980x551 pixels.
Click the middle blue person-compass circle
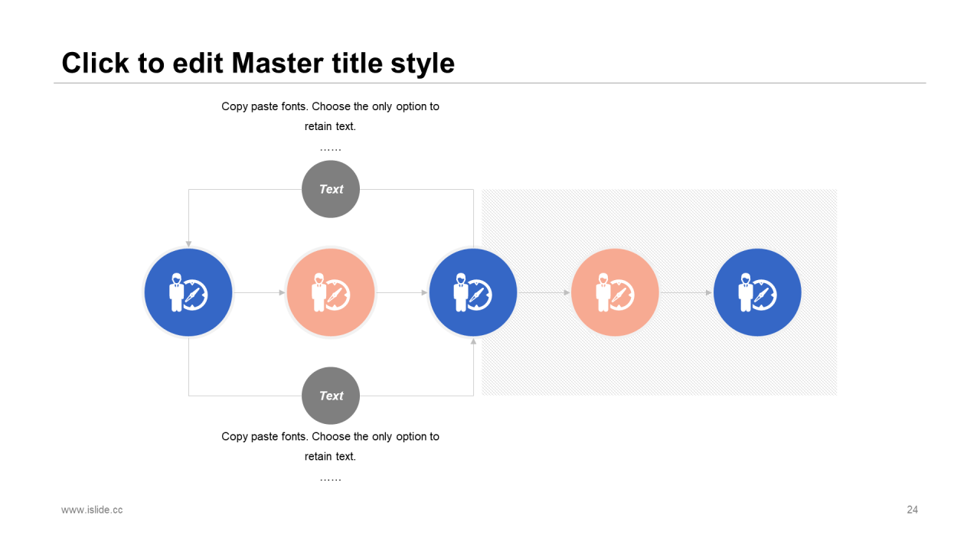click(x=473, y=292)
